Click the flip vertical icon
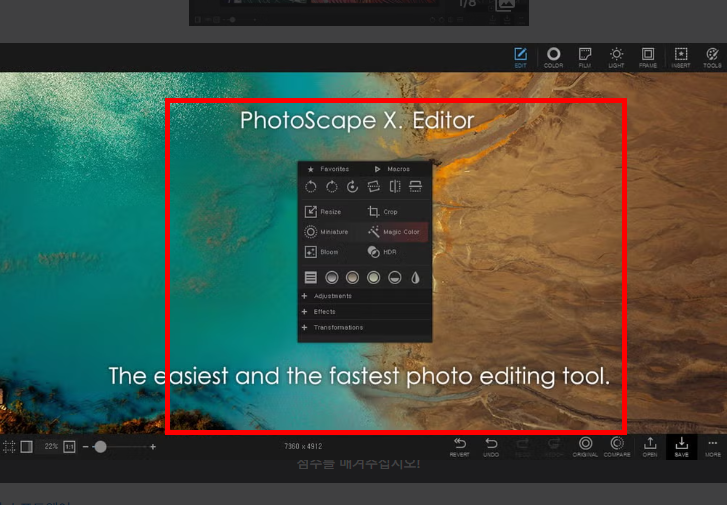 tap(415, 187)
